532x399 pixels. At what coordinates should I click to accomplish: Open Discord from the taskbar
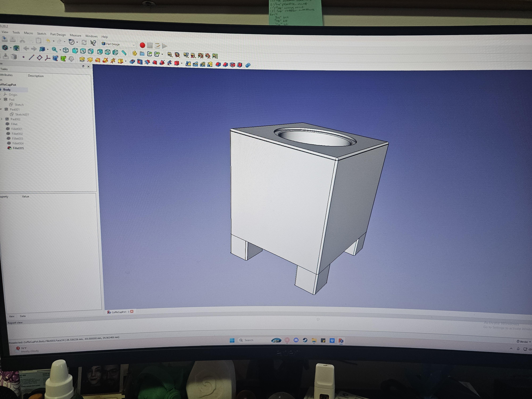point(296,340)
